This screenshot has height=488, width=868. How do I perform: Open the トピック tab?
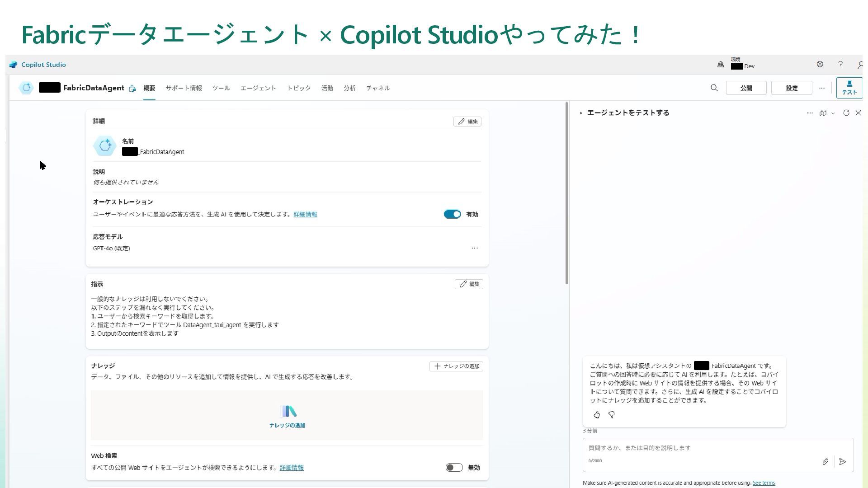point(299,88)
